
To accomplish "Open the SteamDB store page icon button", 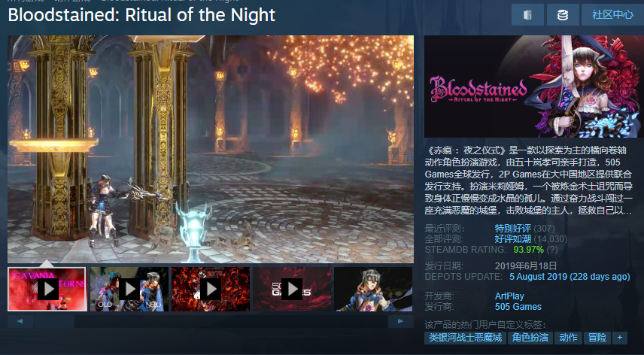I will tap(527, 15).
